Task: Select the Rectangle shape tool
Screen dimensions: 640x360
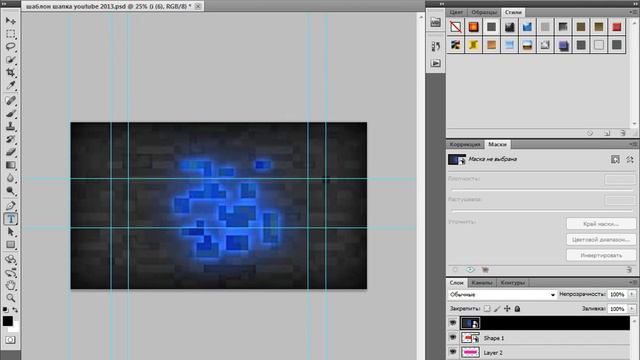Action: (11, 245)
